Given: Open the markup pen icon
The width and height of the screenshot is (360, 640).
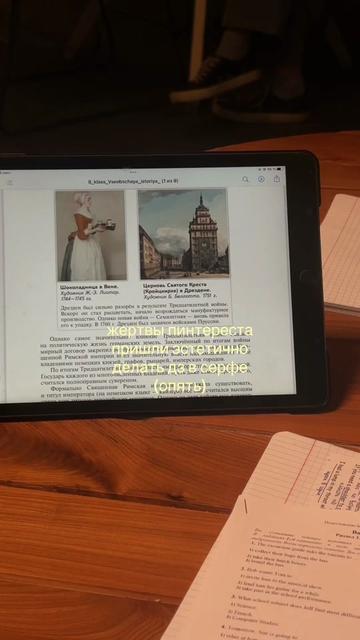Looking at the screenshot, I should tap(261, 179).
